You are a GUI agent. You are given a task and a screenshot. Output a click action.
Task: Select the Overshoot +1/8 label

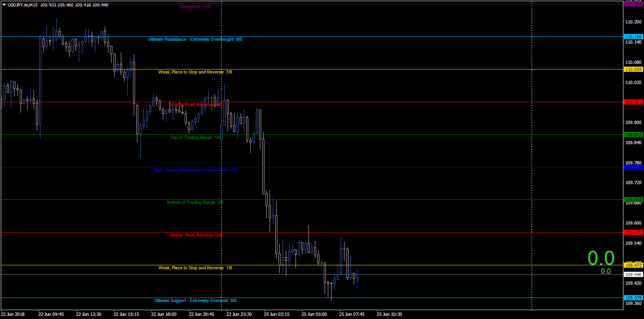[195, 6]
